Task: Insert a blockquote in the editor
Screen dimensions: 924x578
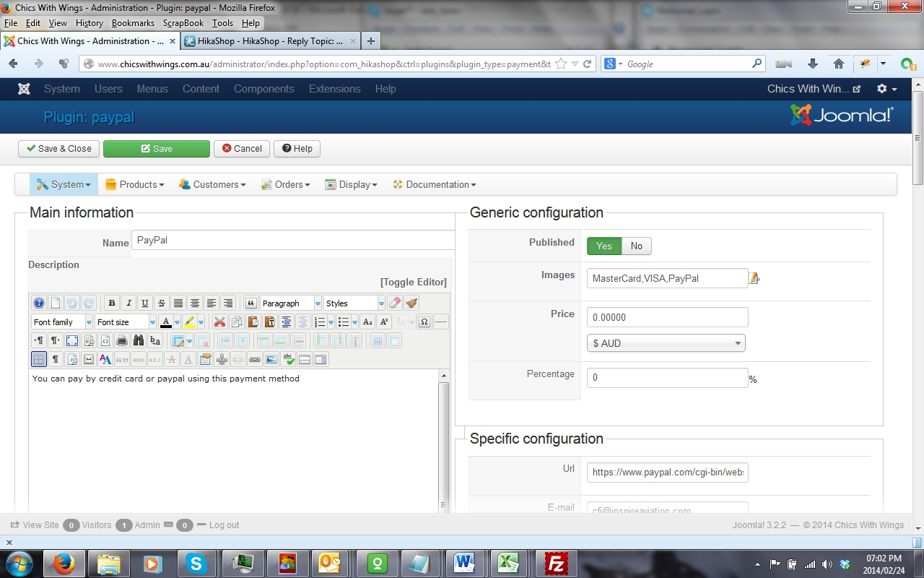Action: (251, 303)
